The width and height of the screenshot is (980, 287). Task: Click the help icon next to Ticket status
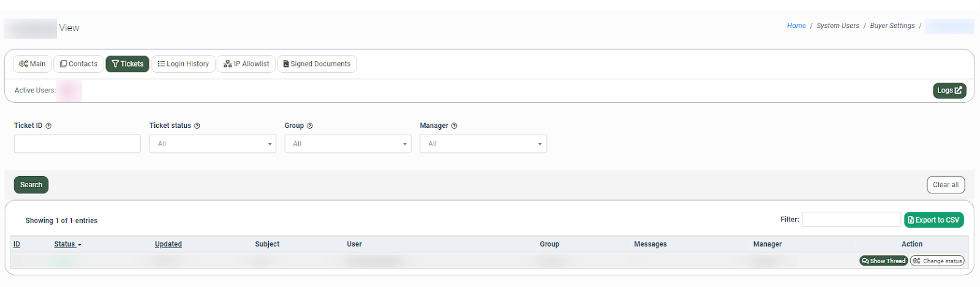pyautogui.click(x=197, y=126)
